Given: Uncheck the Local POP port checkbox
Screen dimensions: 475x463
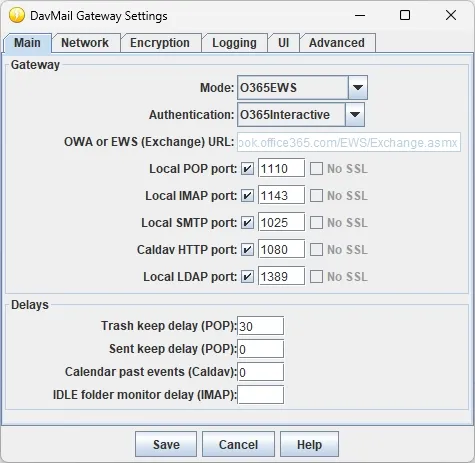Looking at the screenshot, I should 247,169.
